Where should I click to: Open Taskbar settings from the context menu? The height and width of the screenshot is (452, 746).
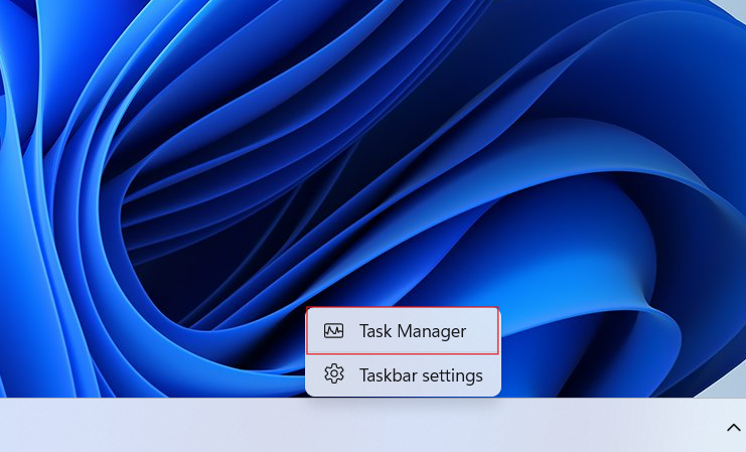click(x=402, y=375)
